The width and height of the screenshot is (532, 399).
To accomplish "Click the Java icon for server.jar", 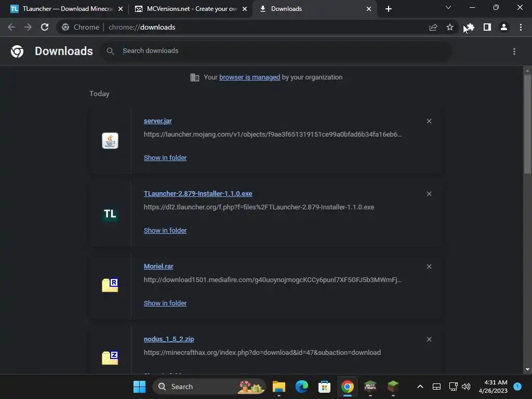I will [110, 140].
